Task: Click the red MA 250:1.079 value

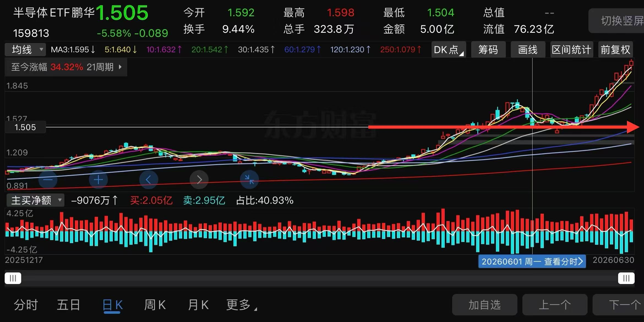Action: [401, 50]
